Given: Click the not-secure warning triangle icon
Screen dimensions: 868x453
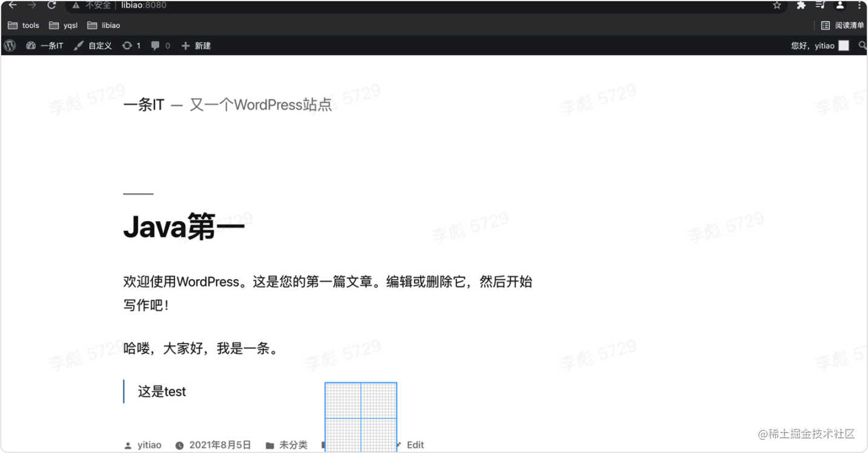Looking at the screenshot, I should (76, 5).
